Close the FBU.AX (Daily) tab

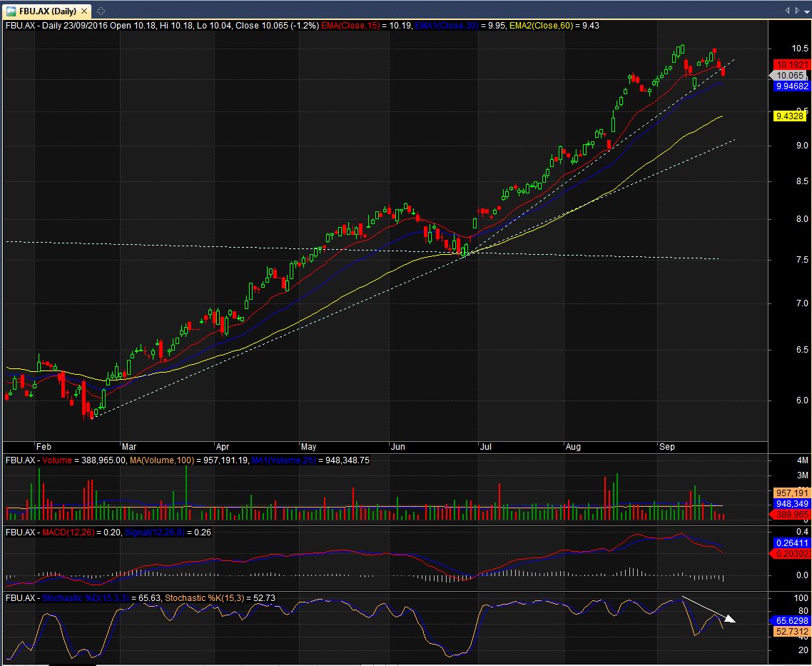coord(85,11)
